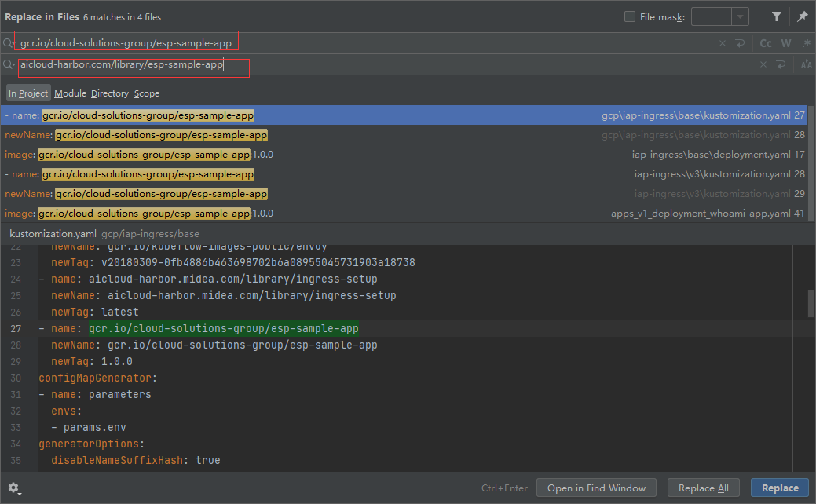The image size is (816, 504).
Task: Click 'name: parameters' on preview line 31
Action: [x=101, y=395]
